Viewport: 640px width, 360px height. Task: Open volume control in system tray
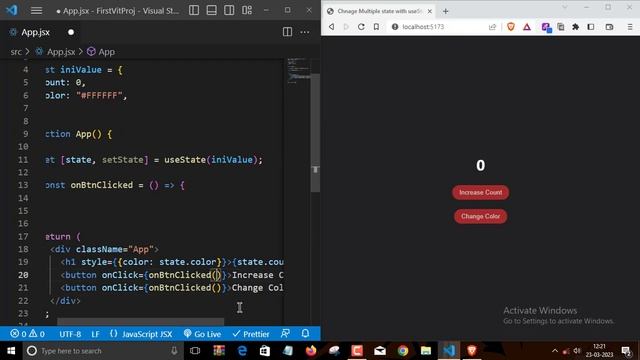(577, 351)
